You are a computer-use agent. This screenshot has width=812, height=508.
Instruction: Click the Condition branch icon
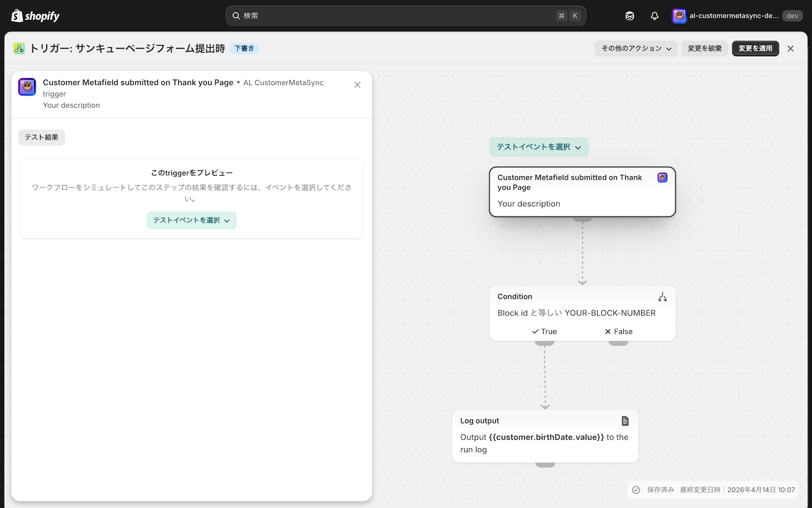point(663,297)
